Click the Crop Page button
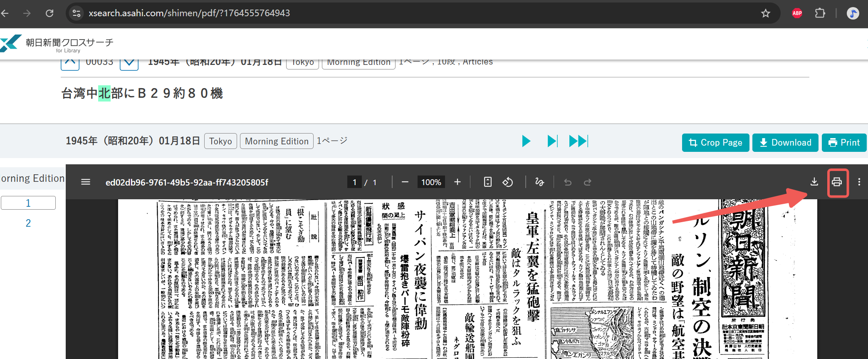The image size is (868, 359). (715, 143)
